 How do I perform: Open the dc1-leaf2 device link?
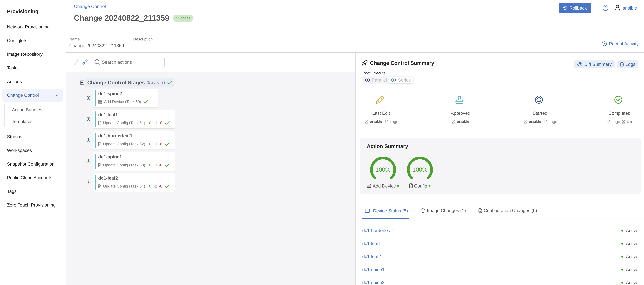[x=372, y=257]
